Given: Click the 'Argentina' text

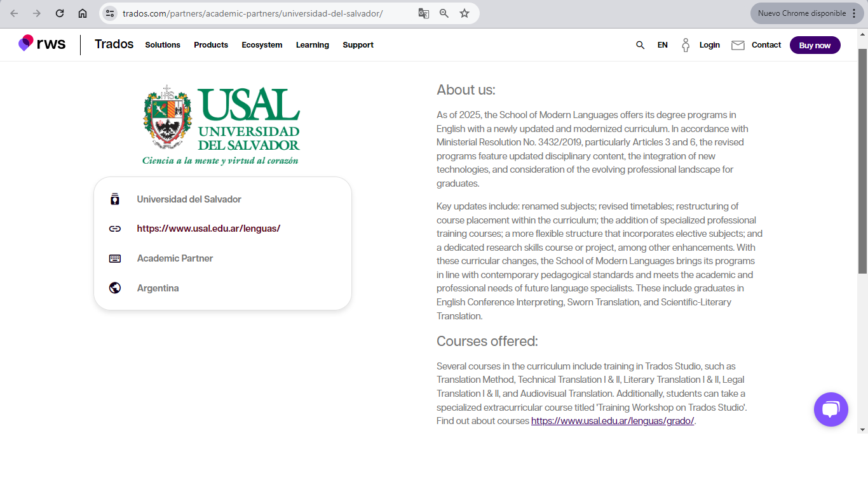Looking at the screenshot, I should click(158, 288).
